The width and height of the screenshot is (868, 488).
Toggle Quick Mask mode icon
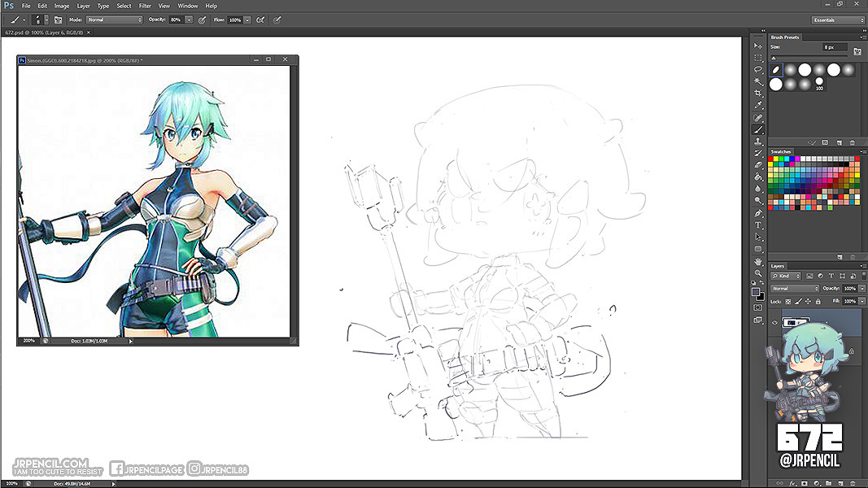[758, 307]
